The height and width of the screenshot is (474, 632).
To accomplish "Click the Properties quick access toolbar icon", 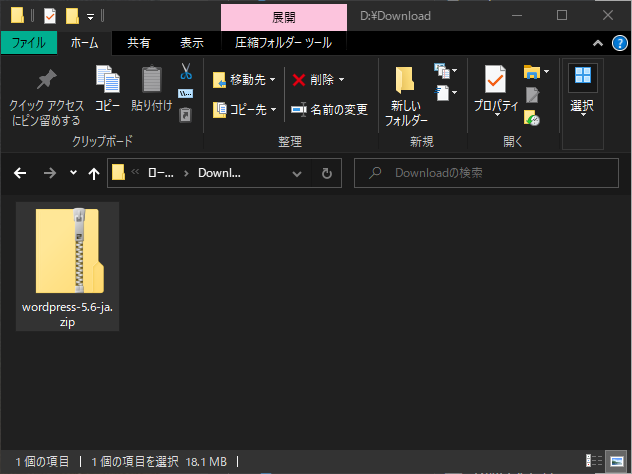I will pos(50,16).
